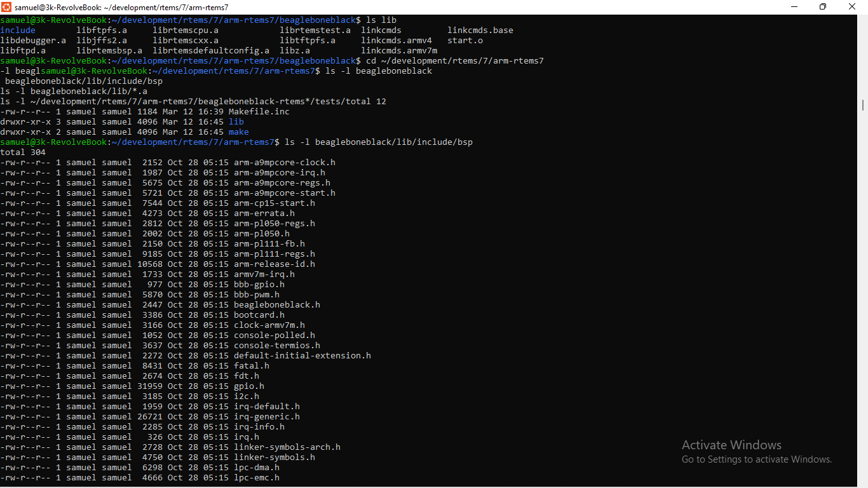Minimize the terminal window

(794, 7)
